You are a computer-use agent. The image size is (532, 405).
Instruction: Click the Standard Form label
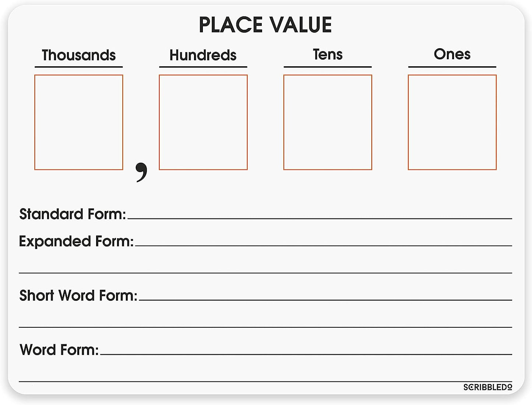[x=73, y=214]
